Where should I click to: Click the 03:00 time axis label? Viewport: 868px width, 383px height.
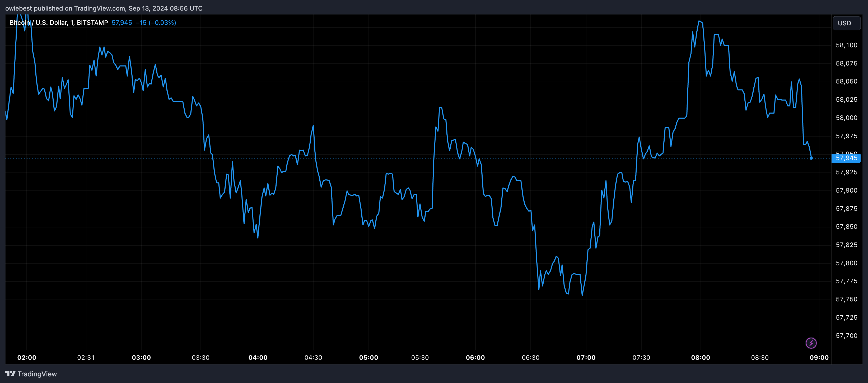(x=141, y=357)
